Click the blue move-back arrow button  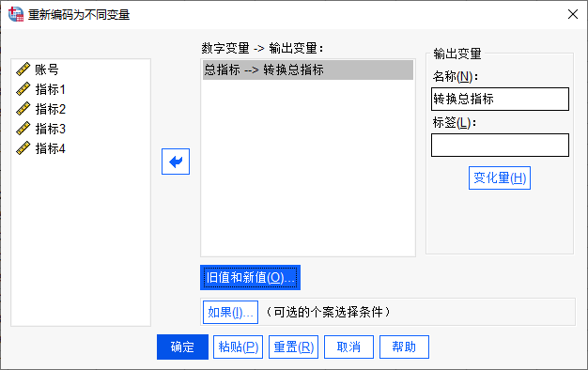point(176,162)
